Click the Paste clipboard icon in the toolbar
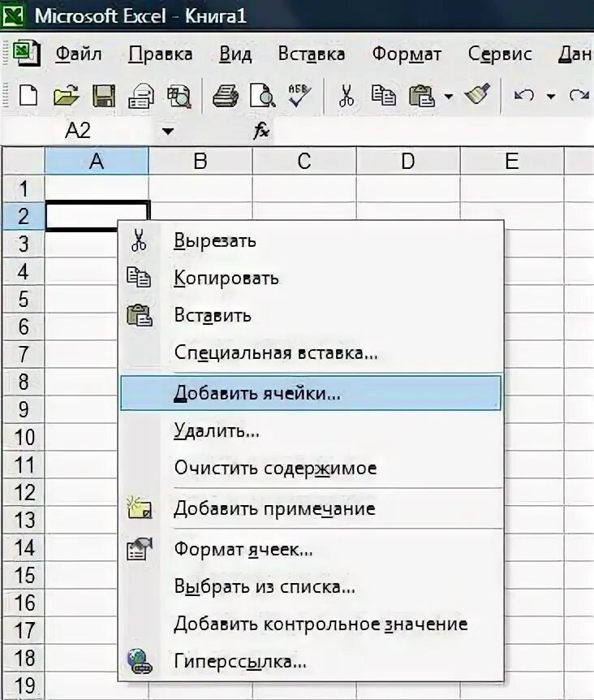Screen dimensions: 594x700 pos(421,96)
